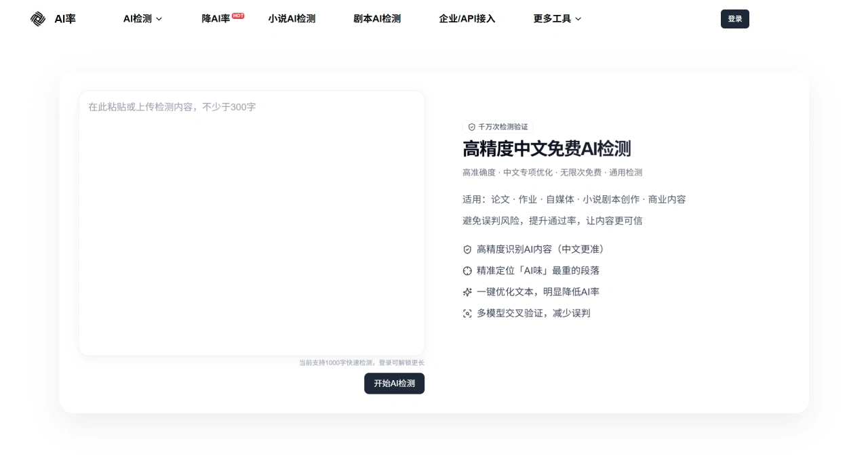868x473 pixels.
Task: Start detection with 开始AI检测 button
Action: tap(394, 384)
